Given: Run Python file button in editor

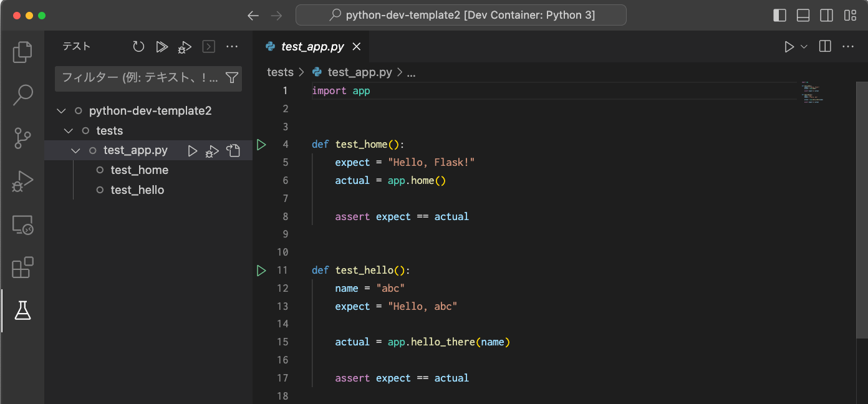Looking at the screenshot, I should (789, 47).
